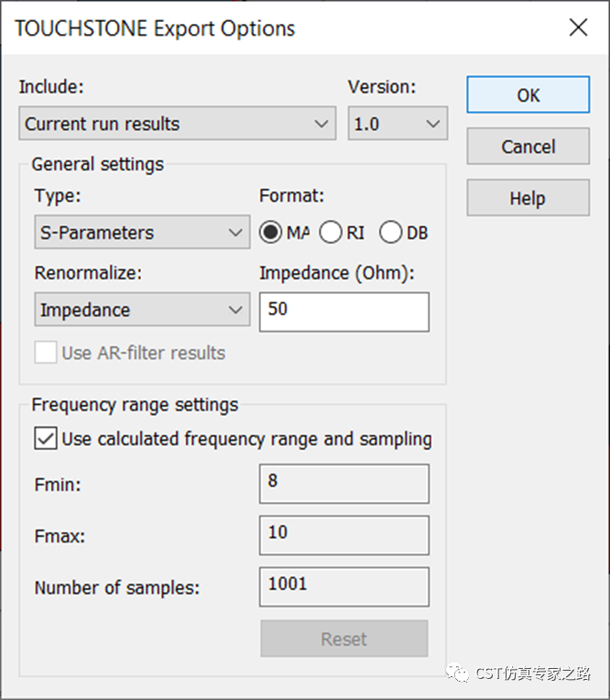Click the Fmax value field
Viewport: 610px width, 700px height.
pyautogui.click(x=344, y=535)
